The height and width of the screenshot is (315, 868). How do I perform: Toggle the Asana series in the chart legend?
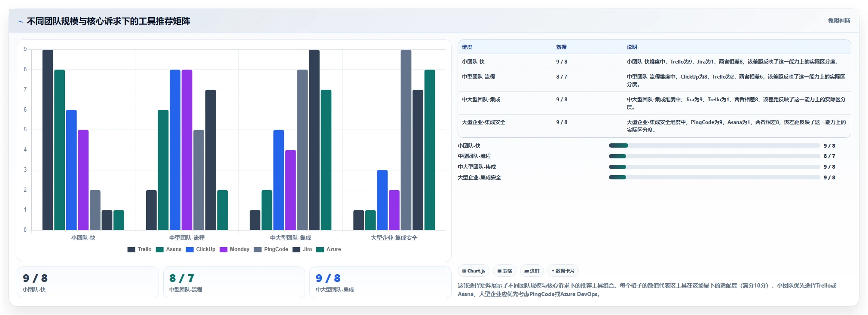click(x=169, y=249)
